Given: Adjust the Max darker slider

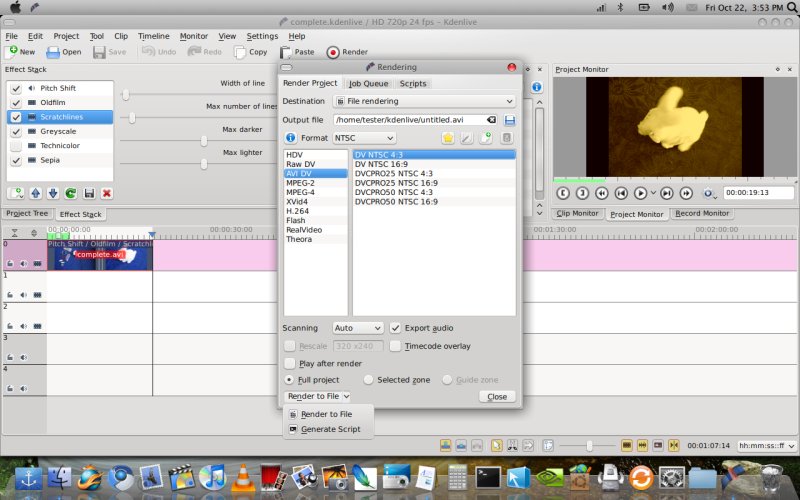Looking at the screenshot, I should 204,141.
